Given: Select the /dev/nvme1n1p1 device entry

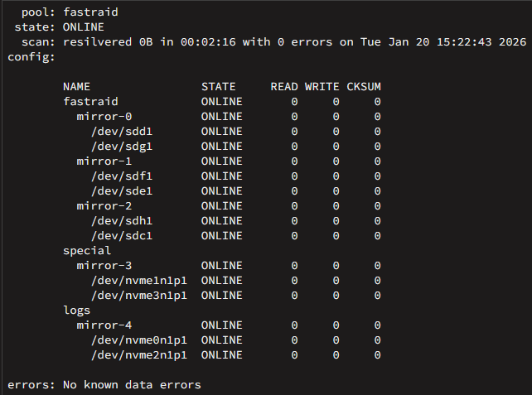Looking at the screenshot, I should click(139, 281).
